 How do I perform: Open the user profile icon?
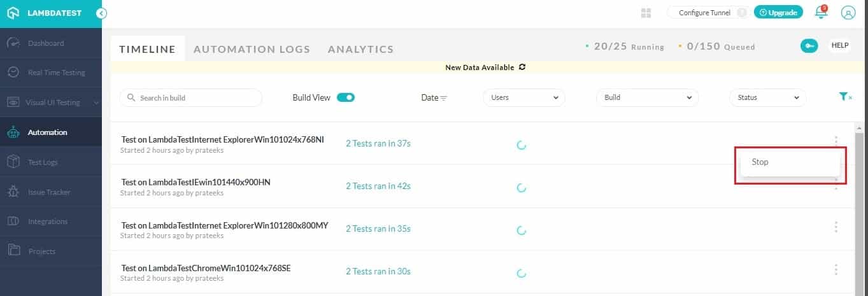click(x=848, y=12)
